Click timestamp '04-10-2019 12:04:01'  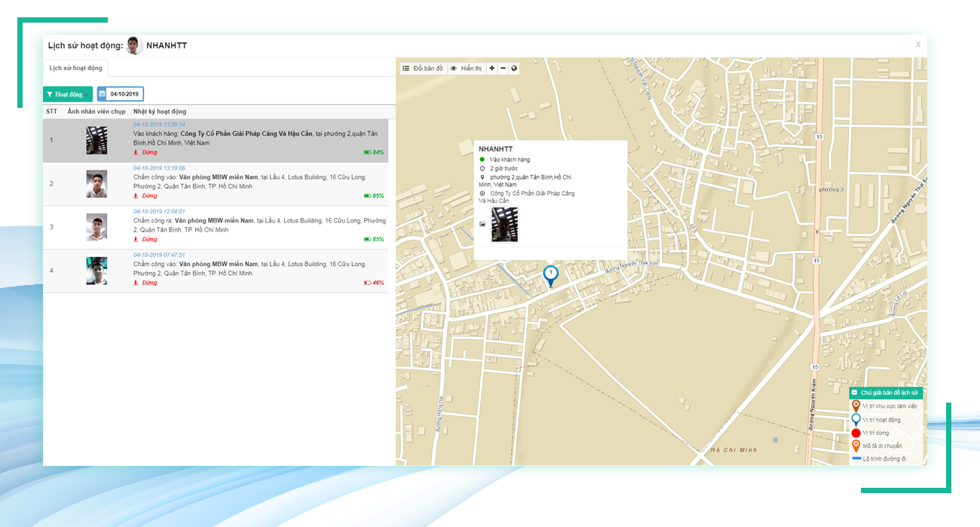159,212
